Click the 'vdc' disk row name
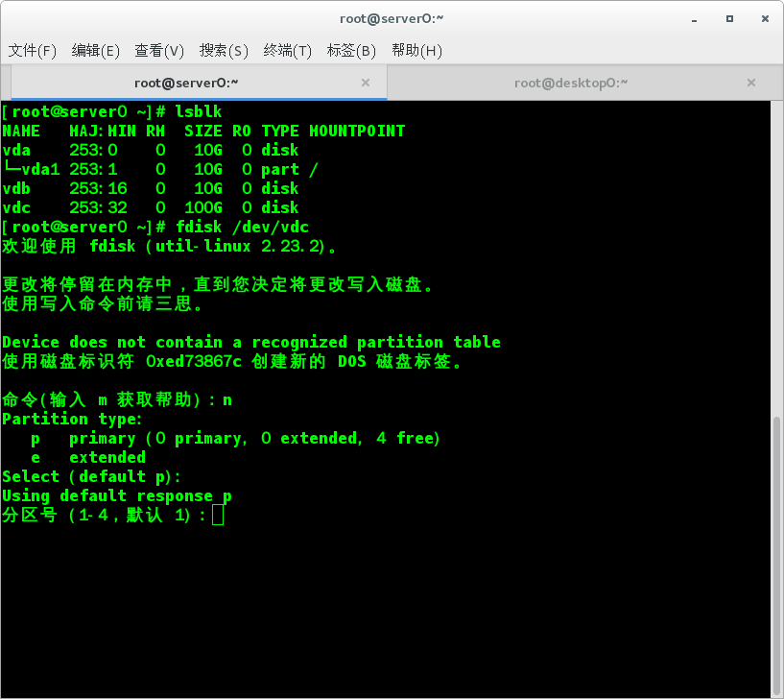 (16, 207)
